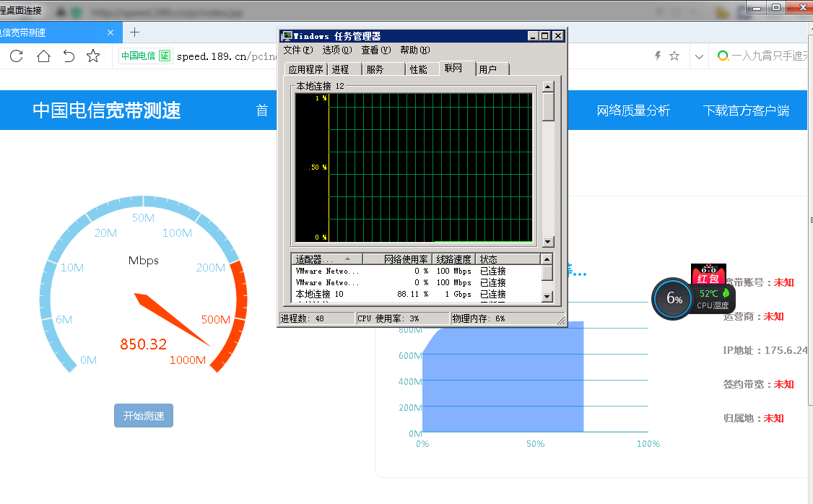Click the Task Manager title bar icon
The height and width of the screenshot is (504, 813).
click(x=286, y=36)
